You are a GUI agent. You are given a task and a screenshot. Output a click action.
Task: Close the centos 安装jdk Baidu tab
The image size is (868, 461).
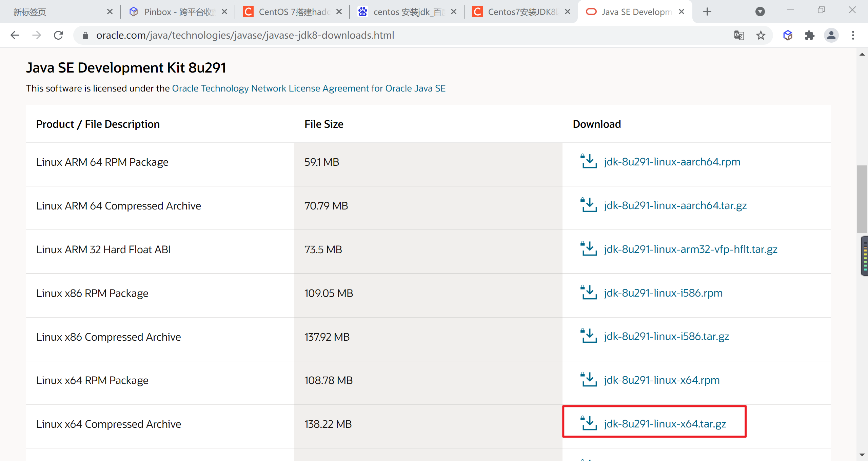(x=454, y=12)
